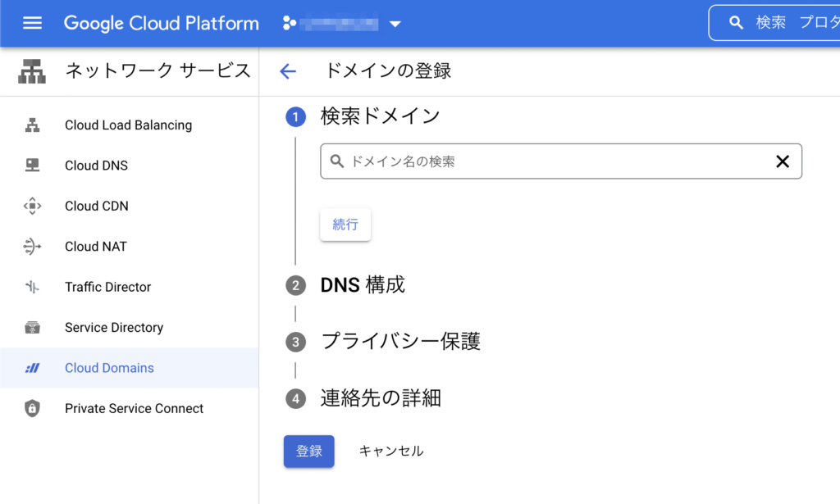
Task: Click the Cloud Load Balancing icon
Action: [33, 125]
